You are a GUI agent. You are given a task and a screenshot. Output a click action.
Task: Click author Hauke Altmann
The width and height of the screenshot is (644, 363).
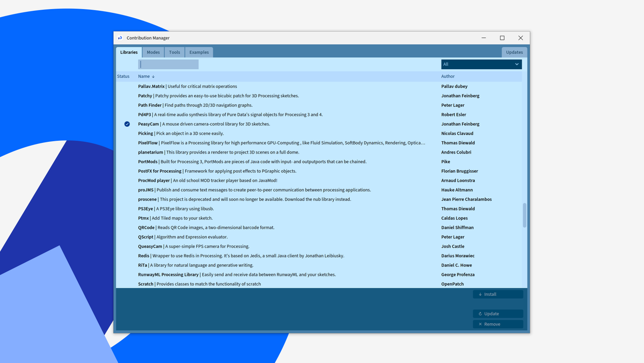coord(457,190)
